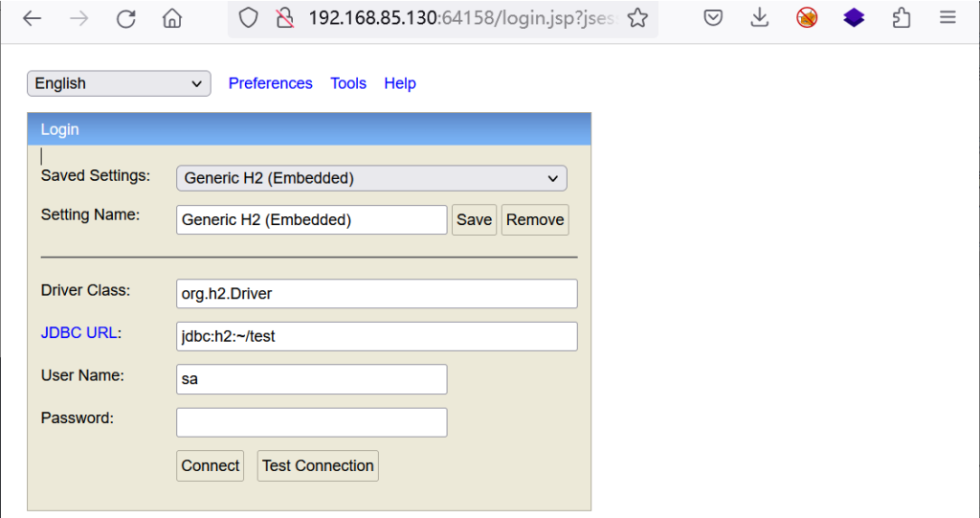Image resolution: width=980 pixels, height=518 pixels.
Task: Click the User Name label
Action: [82, 375]
